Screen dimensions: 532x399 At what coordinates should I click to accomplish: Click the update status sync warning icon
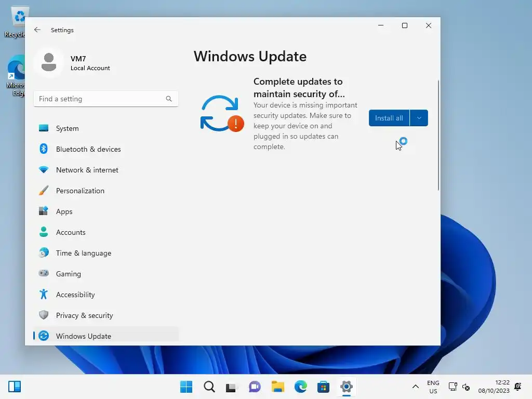click(222, 114)
